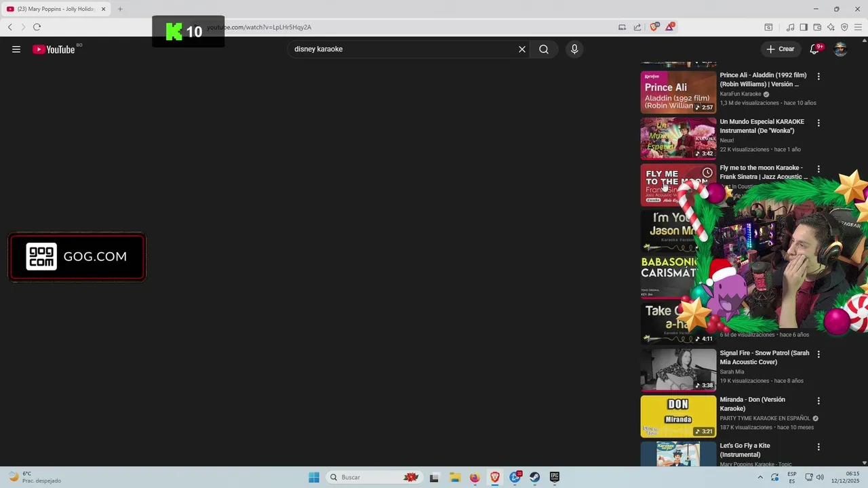Open the notifications bell
This screenshot has height=488, width=868.
click(814, 49)
